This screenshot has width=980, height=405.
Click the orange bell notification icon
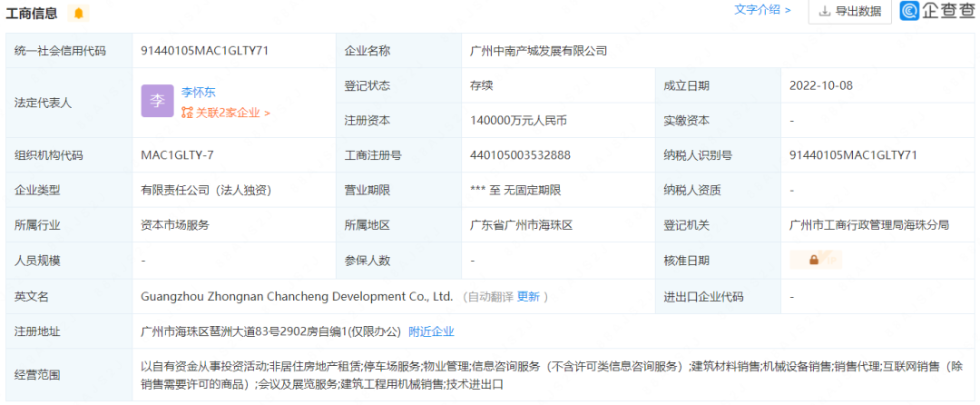78,13
